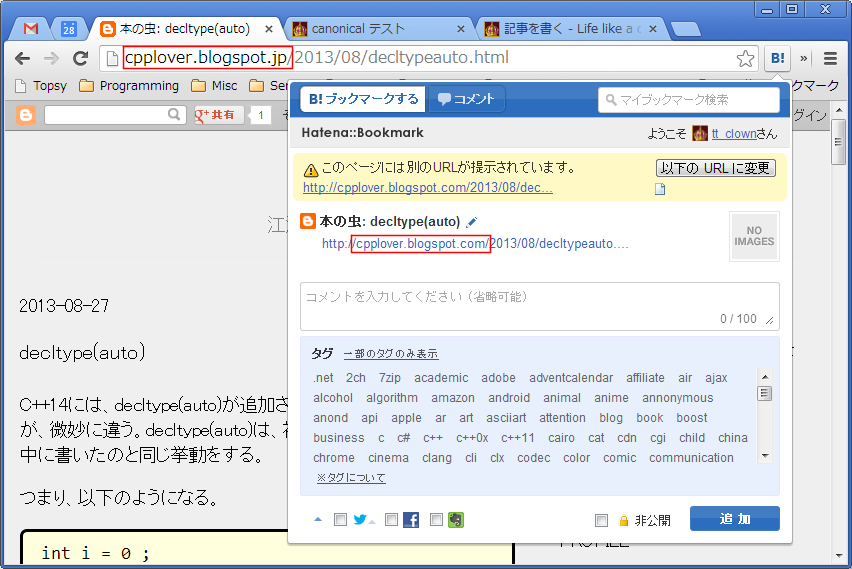Select the communication tag
The width and height of the screenshot is (852, 569).
[691, 458]
